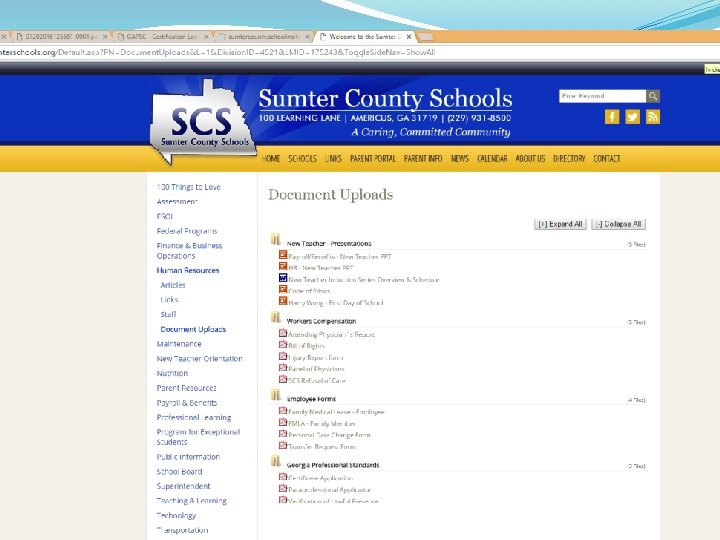This screenshot has width=720, height=540.
Task: Open the DIRECTORY menu item
Action: [569, 158]
